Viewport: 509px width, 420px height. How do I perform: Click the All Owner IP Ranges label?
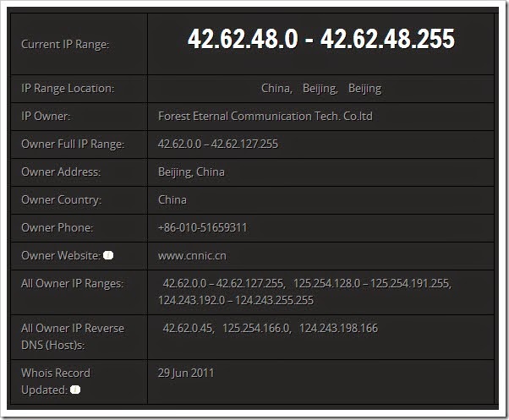(72, 283)
